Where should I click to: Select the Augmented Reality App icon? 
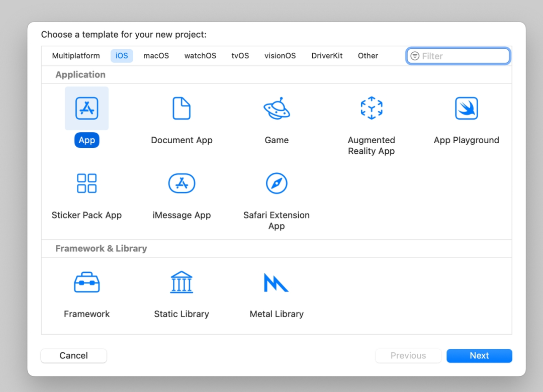coord(372,108)
